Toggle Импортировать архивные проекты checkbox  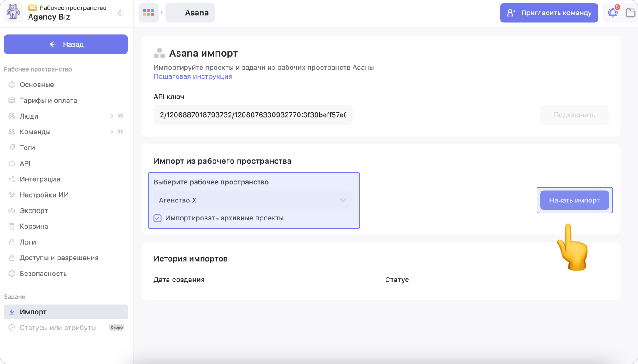click(x=158, y=218)
